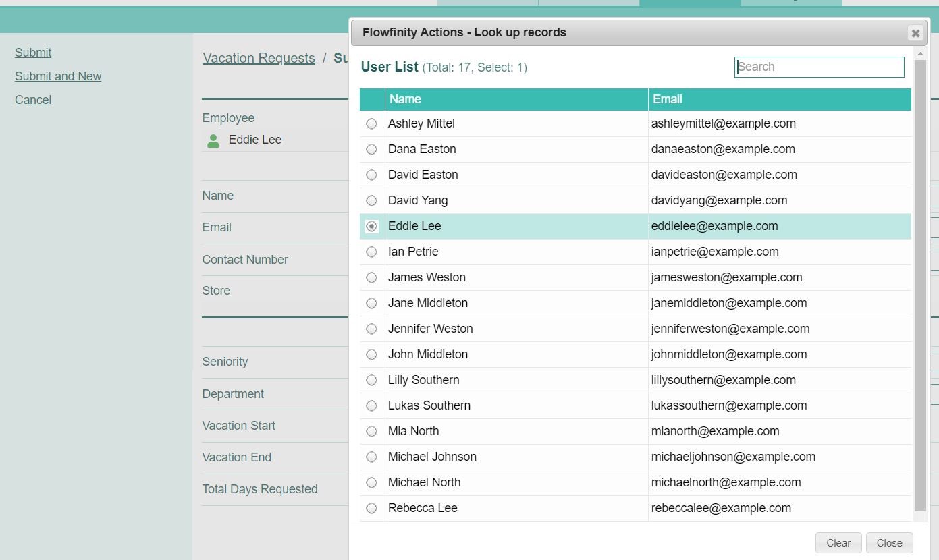Click email mianorth@example.com
Viewport: 939px width, 560px height.
(x=716, y=431)
